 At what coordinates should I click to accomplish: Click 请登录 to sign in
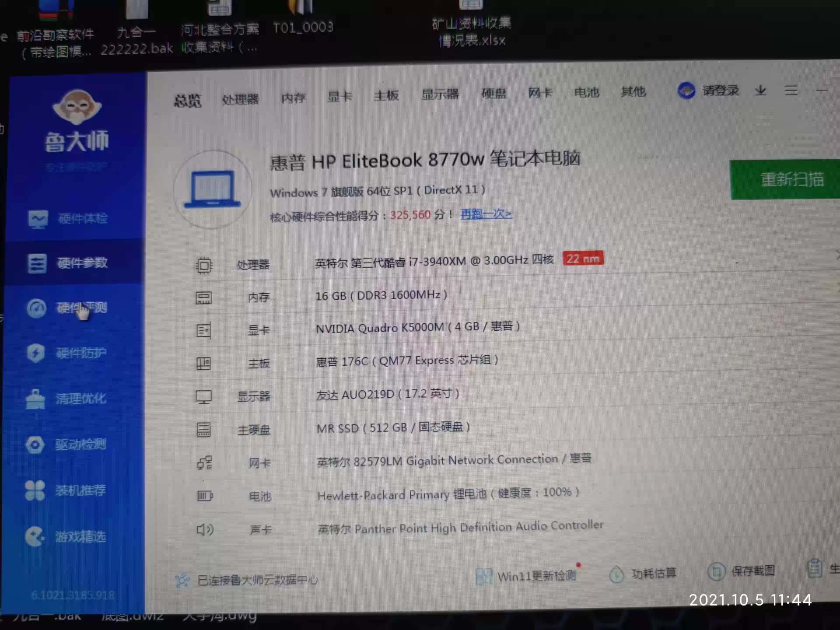point(720,91)
